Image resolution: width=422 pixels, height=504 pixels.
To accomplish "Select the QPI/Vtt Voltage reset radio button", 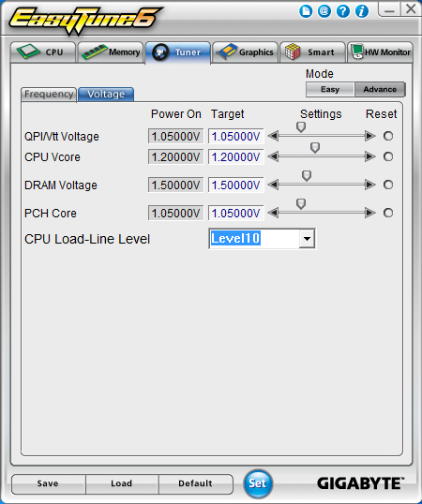I will coord(388,136).
